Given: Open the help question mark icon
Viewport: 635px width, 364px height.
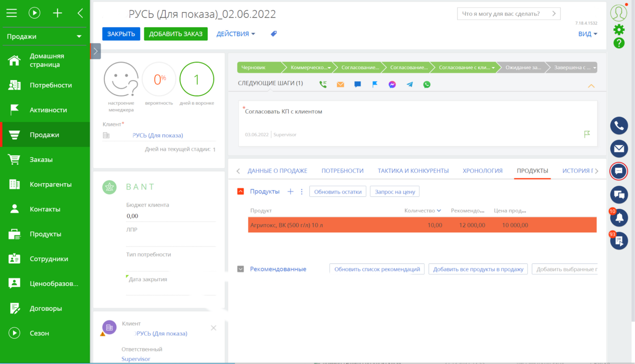Looking at the screenshot, I should pos(619,43).
